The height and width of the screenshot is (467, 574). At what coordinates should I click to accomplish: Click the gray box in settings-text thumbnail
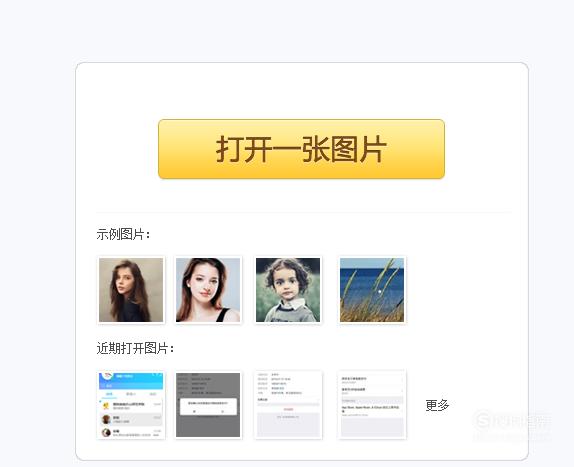[372, 427]
